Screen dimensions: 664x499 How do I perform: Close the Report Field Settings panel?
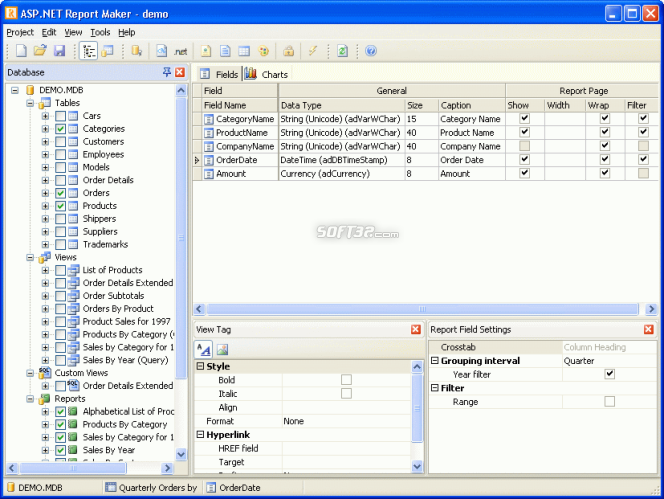(x=649, y=329)
